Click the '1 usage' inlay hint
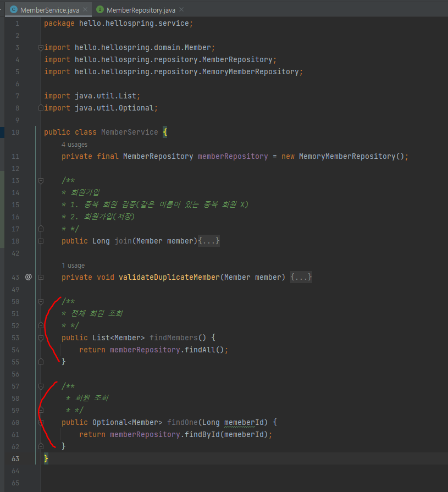The width and height of the screenshot is (448, 492). pyautogui.click(x=73, y=266)
